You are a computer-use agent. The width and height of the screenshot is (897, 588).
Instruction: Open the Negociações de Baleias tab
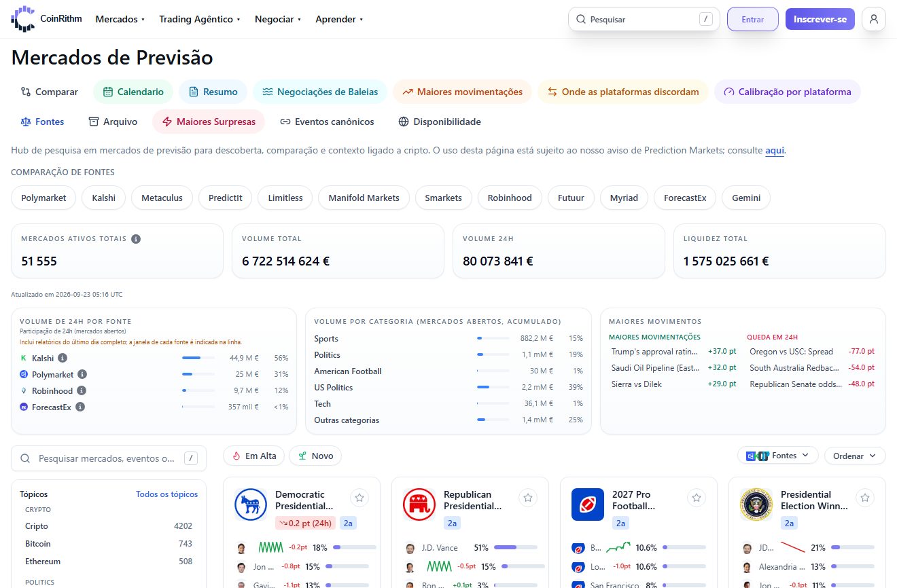coord(320,92)
